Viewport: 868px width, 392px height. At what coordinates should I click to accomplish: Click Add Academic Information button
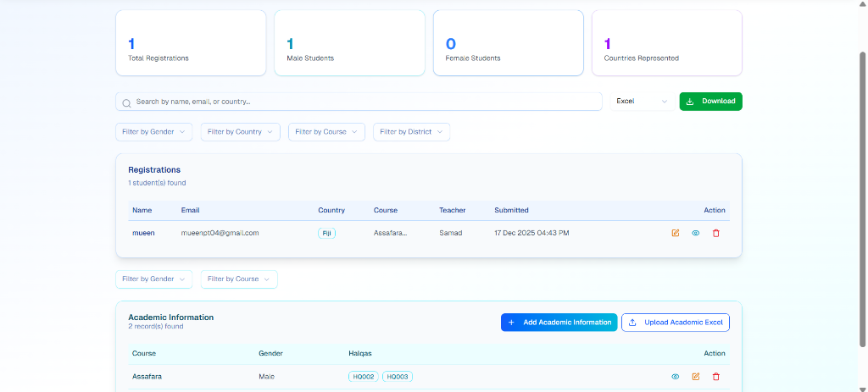click(x=559, y=323)
